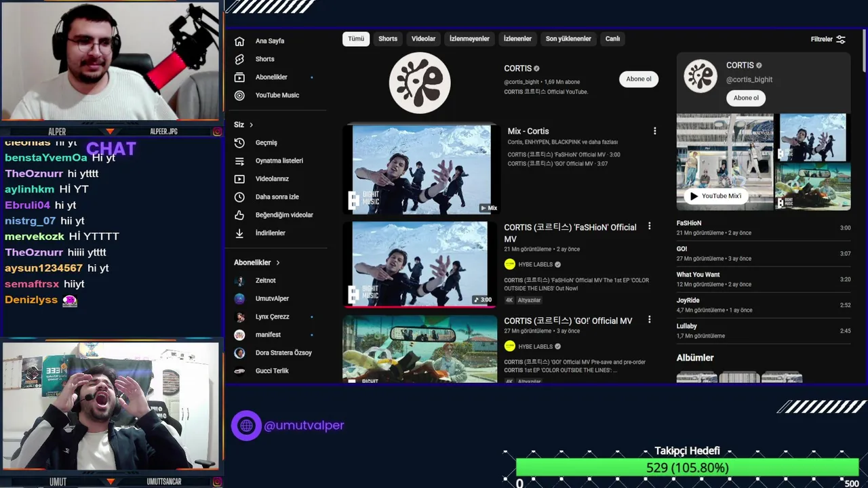Open the Daha sonra izle clock icon

pyautogui.click(x=239, y=197)
